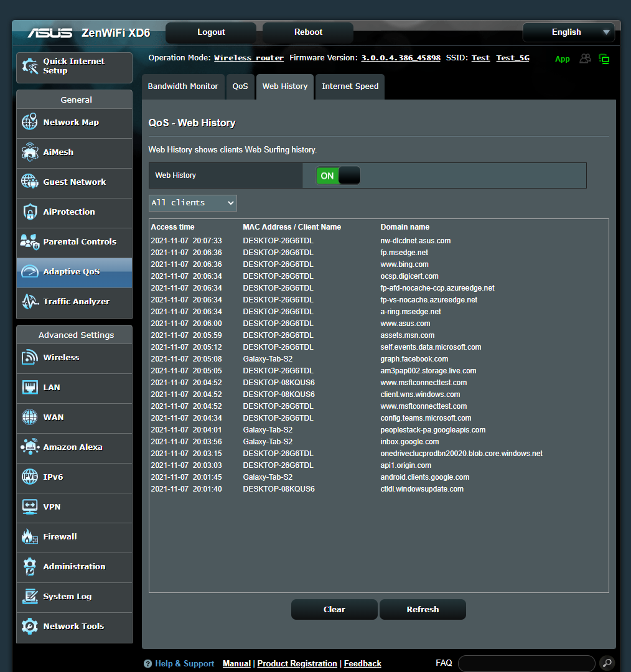
Task: Select domain config.teams.microsoft.com
Action: point(426,418)
